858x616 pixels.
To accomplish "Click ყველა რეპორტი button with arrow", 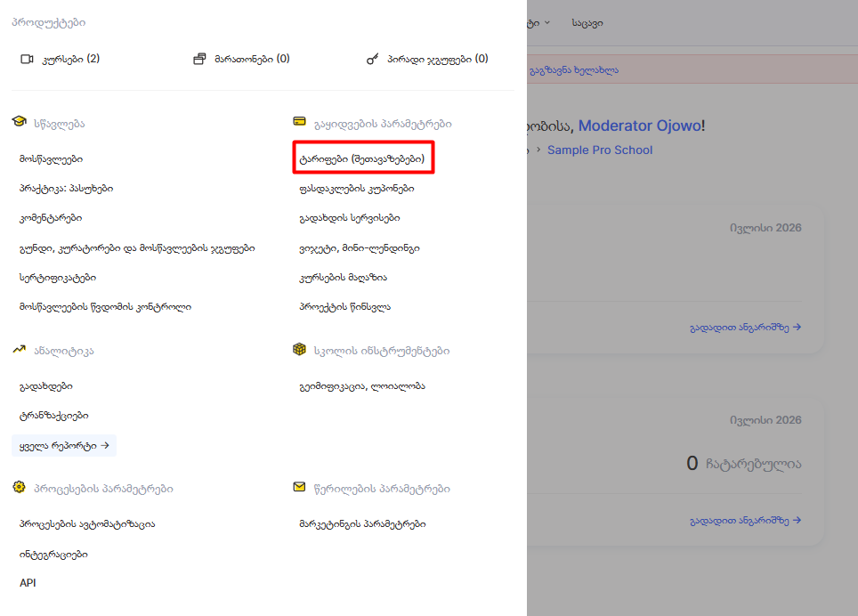I will 64,446.
